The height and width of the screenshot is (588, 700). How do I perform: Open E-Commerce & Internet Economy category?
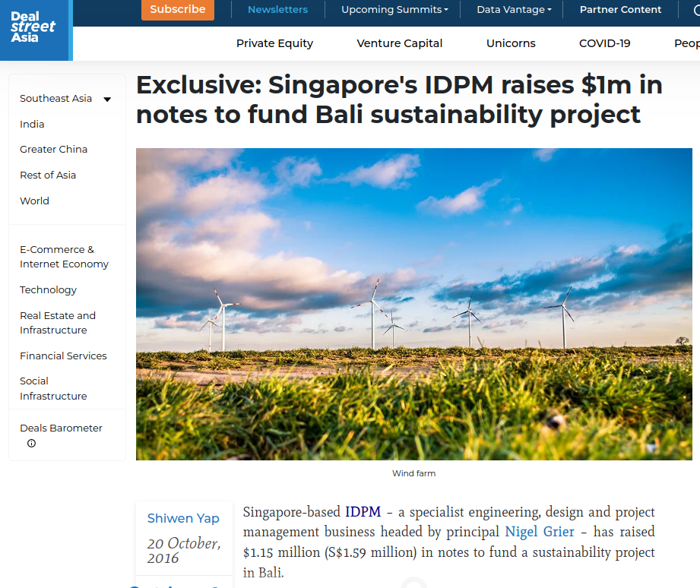(x=64, y=257)
